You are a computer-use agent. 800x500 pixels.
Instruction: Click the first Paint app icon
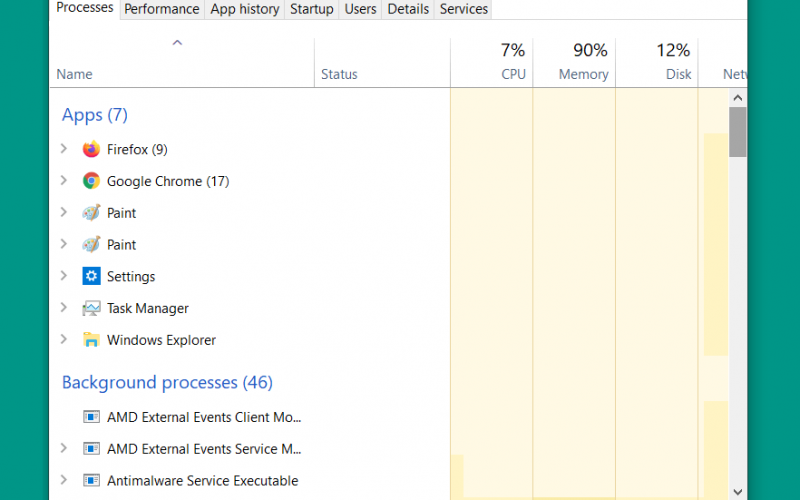point(91,212)
